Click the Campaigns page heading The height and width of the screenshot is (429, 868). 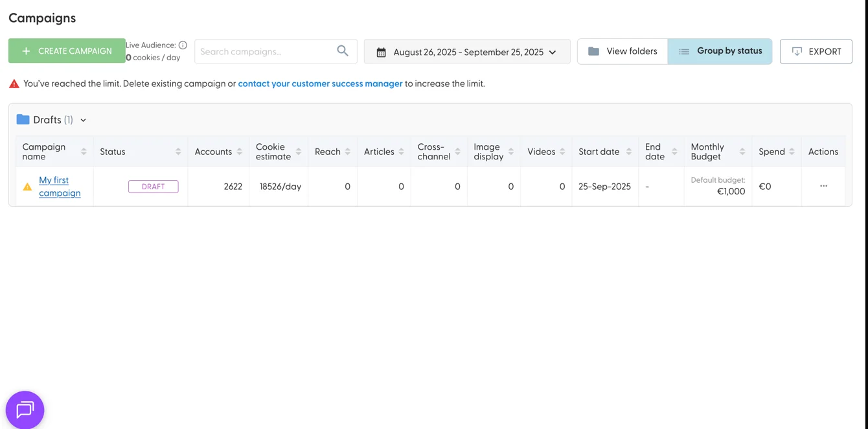coord(42,18)
